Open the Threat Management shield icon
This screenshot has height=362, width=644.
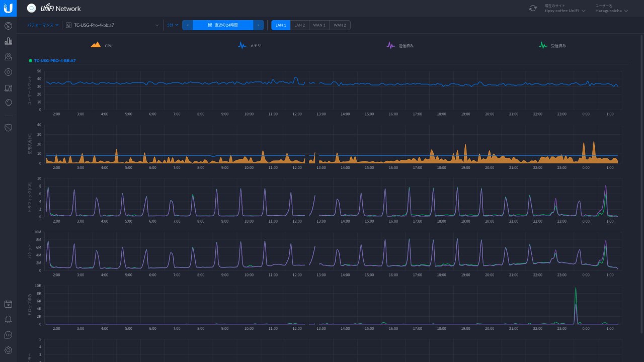point(8,128)
